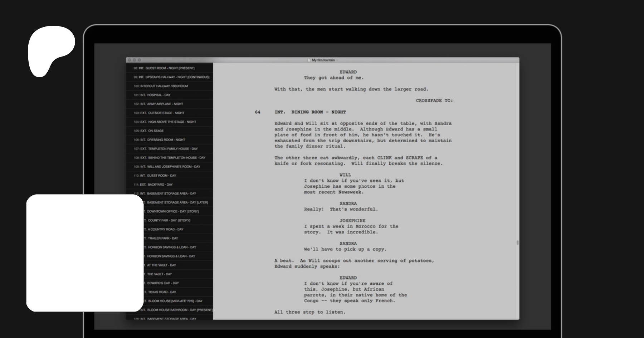
Task: Open scene 111 EXT. BACKYARD - DAY
Action: pyautogui.click(x=169, y=184)
